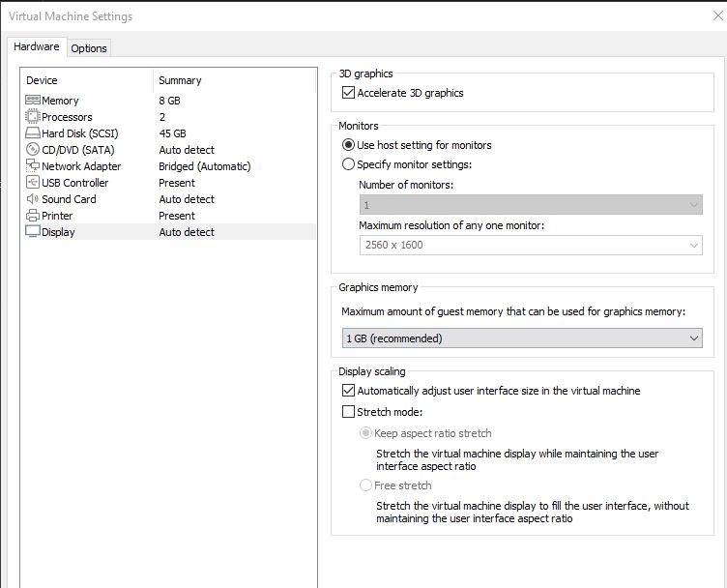Select the Network Adapter icon
Image resolution: width=727 pixels, height=588 pixels.
click(33, 165)
